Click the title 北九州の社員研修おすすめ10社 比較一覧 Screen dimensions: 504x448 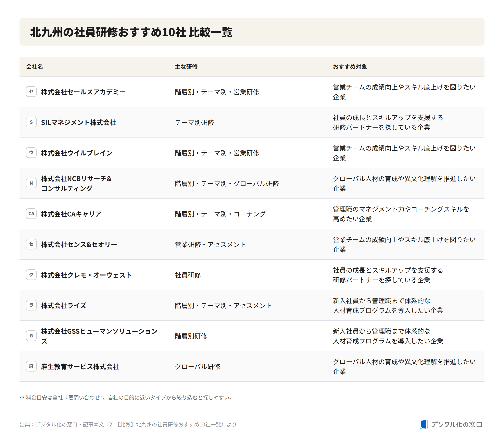point(131,32)
